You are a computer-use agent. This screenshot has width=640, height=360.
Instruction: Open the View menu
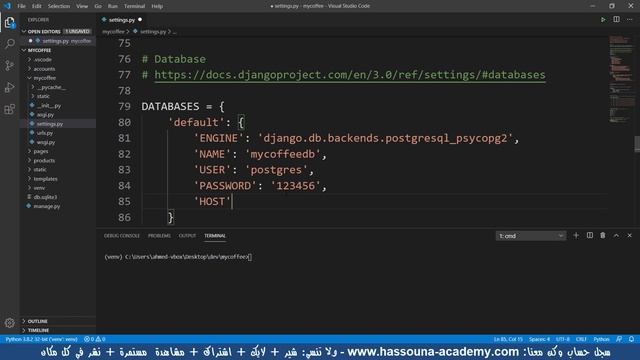82,6
